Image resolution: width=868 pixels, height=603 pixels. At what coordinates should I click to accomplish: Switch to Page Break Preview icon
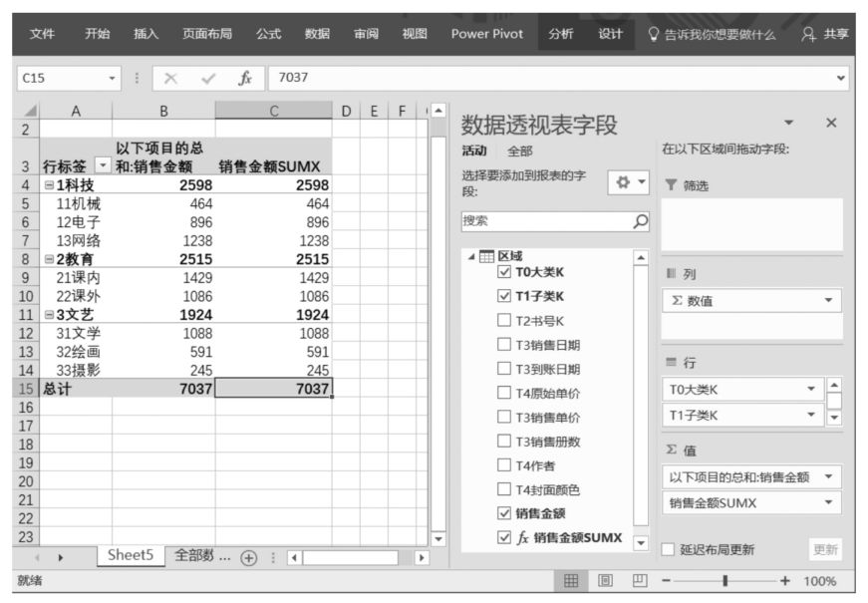(x=640, y=581)
